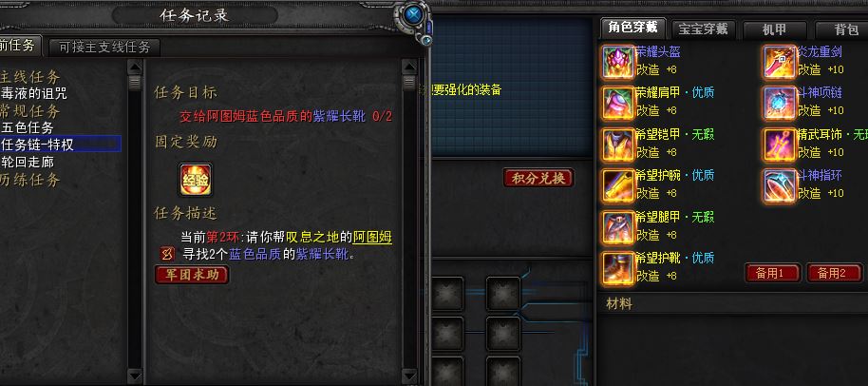
Task: Switch to the 宝宝穿戴 tab
Action: click(x=703, y=29)
